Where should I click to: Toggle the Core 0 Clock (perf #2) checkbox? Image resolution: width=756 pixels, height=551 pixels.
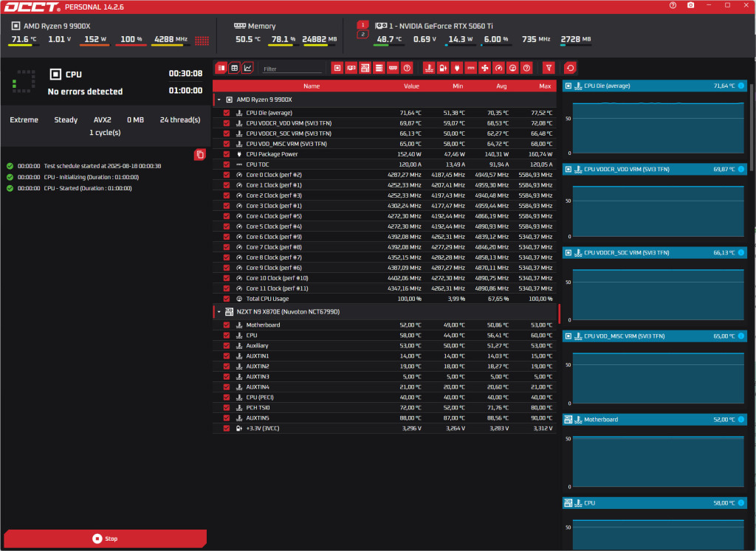pos(227,175)
